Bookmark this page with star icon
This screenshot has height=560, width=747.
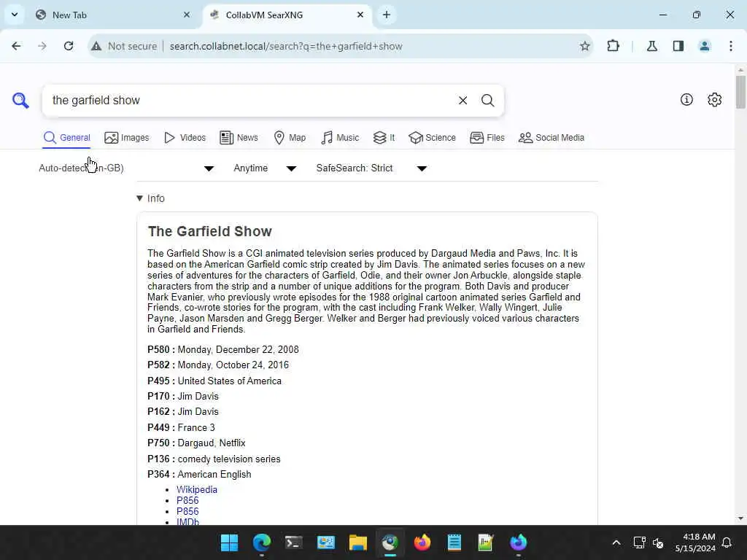(584, 46)
